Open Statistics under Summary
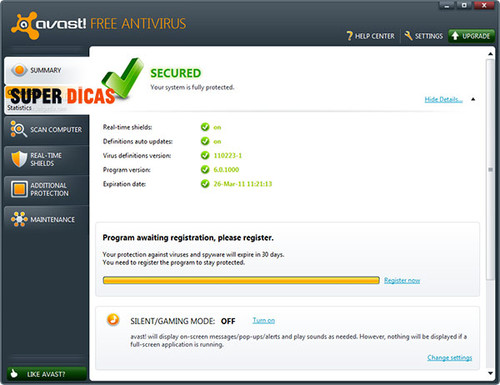 19,108
